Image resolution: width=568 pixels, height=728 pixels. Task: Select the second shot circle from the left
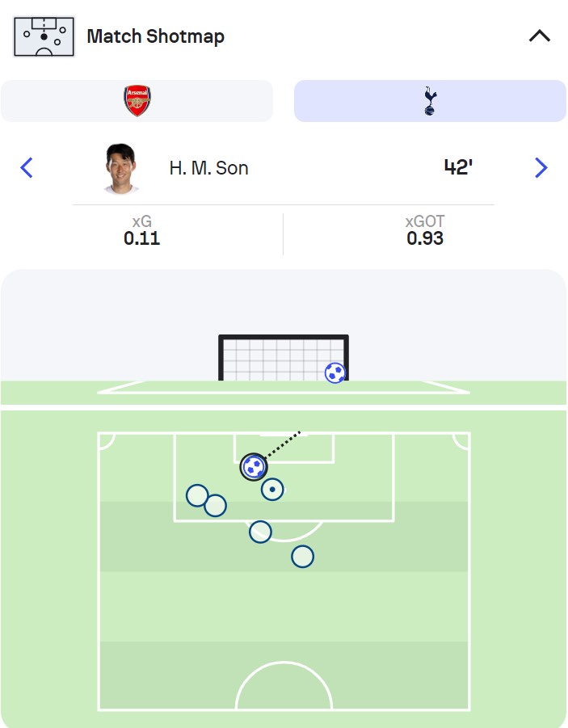(x=215, y=506)
